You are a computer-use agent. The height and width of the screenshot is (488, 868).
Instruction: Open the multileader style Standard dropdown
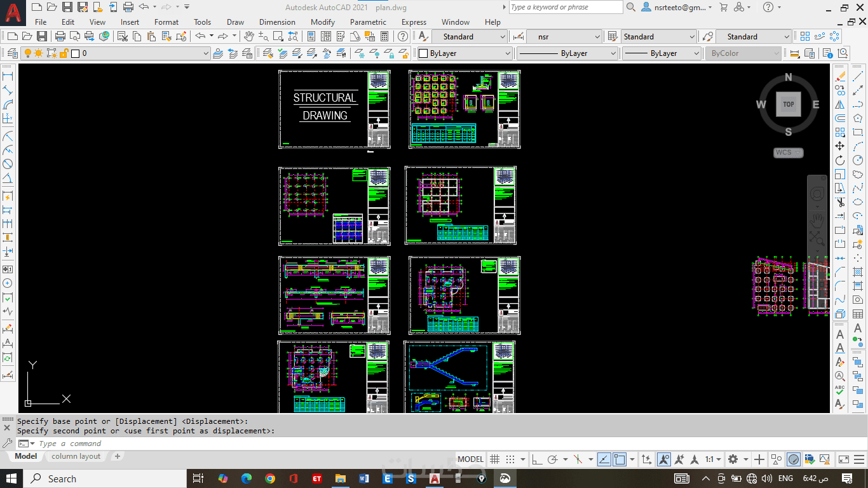tap(753, 36)
